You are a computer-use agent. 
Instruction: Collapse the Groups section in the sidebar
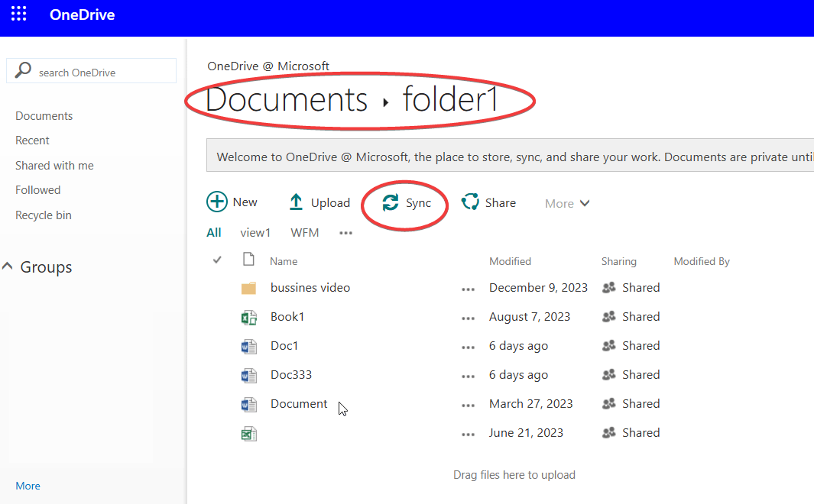8,266
